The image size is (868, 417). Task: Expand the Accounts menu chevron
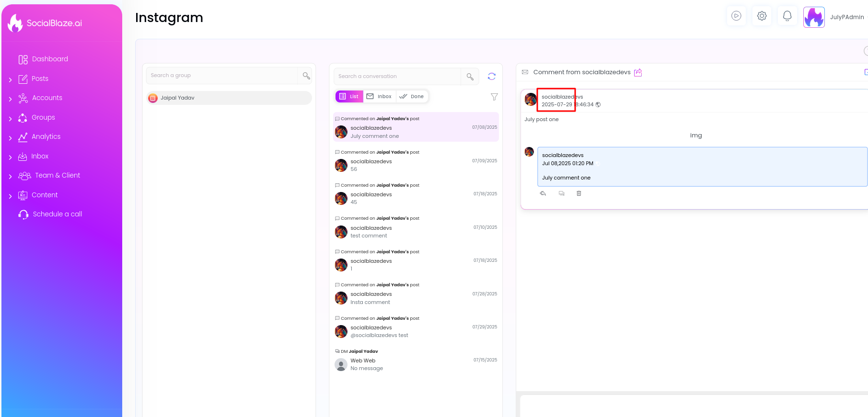pyautogui.click(x=10, y=99)
